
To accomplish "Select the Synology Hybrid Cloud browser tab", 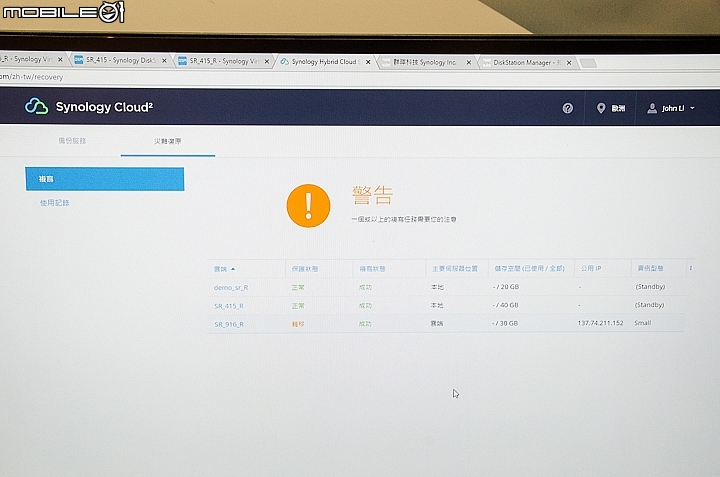I will 326,62.
